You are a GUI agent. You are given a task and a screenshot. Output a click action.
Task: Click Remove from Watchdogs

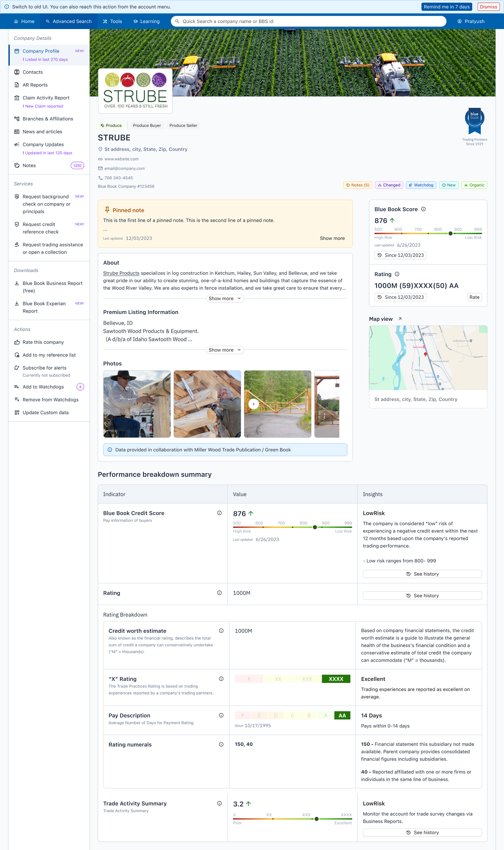pos(49,400)
